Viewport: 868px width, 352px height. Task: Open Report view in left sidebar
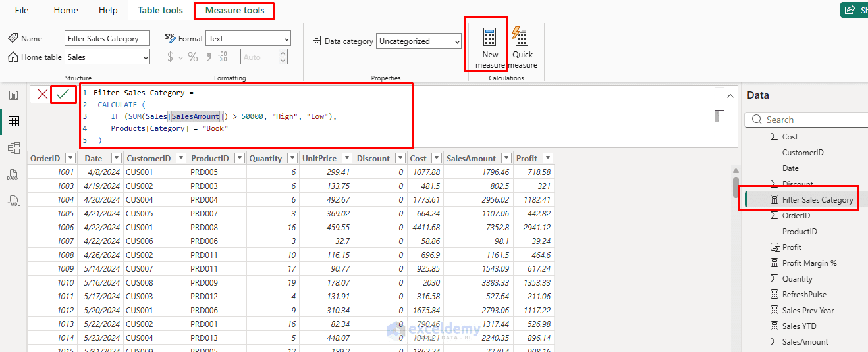point(14,95)
